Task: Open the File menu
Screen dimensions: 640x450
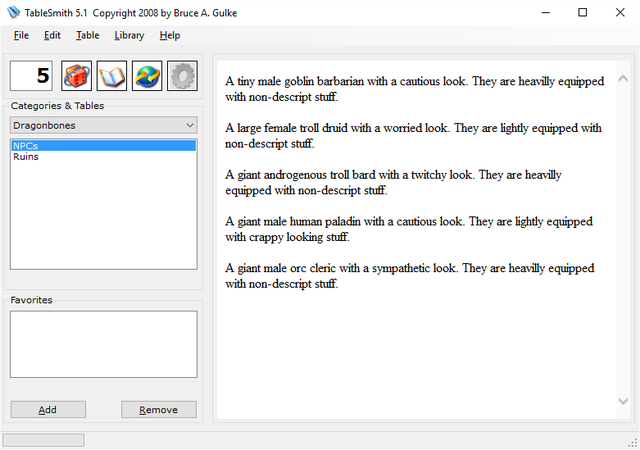Action: [x=21, y=36]
